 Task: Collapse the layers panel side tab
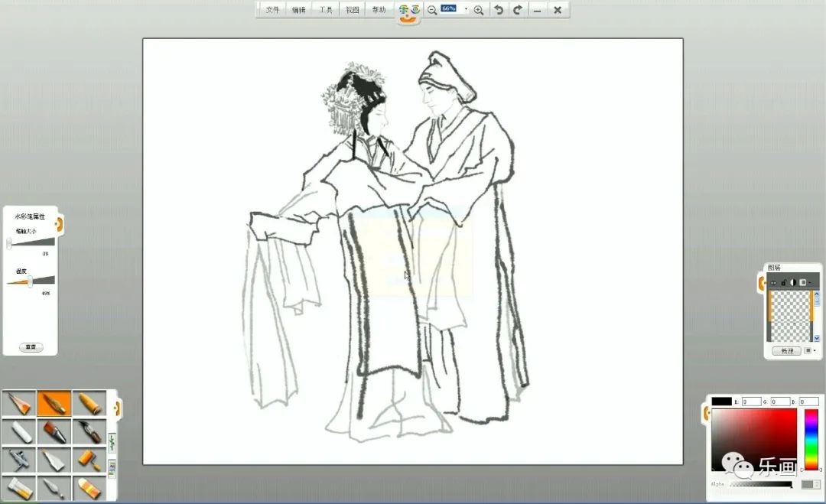pos(762,285)
